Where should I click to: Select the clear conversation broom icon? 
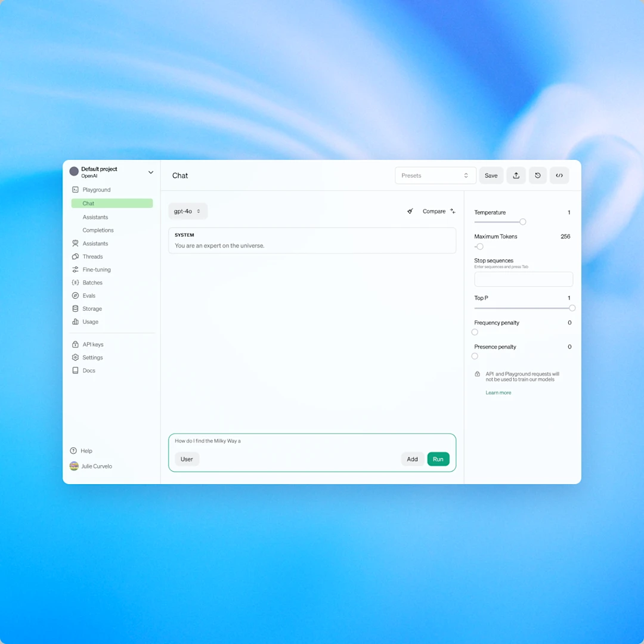click(410, 211)
